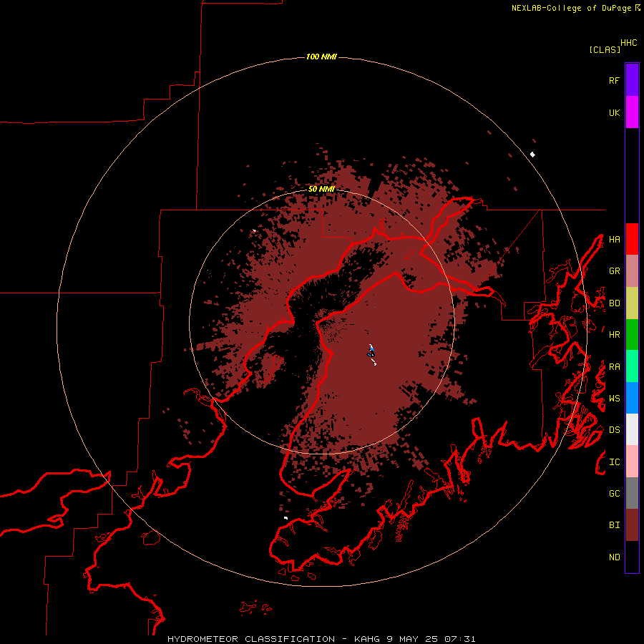Click the HR green legend swatch

pos(632,334)
